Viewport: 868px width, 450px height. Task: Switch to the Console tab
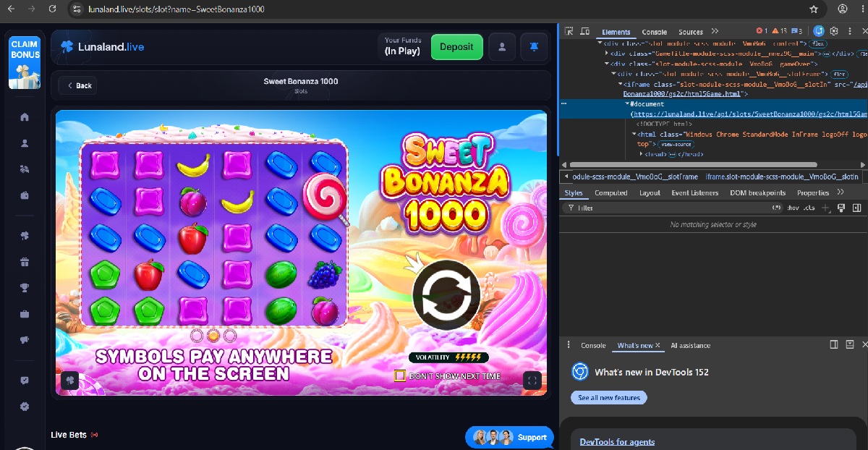(655, 32)
